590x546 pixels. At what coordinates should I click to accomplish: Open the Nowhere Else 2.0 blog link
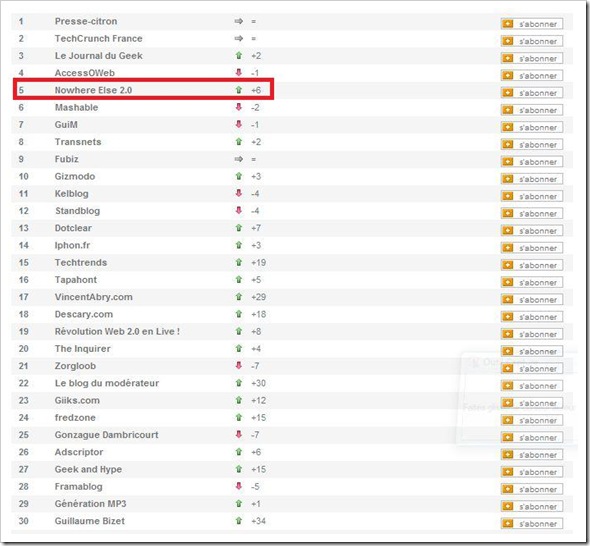coord(93,90)
